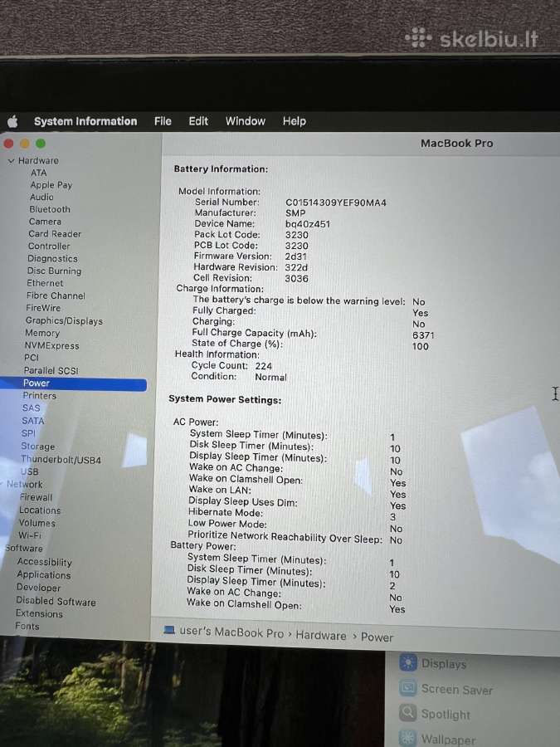Select PCI in the sidebar
Viewport: 560px width, 747px height.
(31, 357)
